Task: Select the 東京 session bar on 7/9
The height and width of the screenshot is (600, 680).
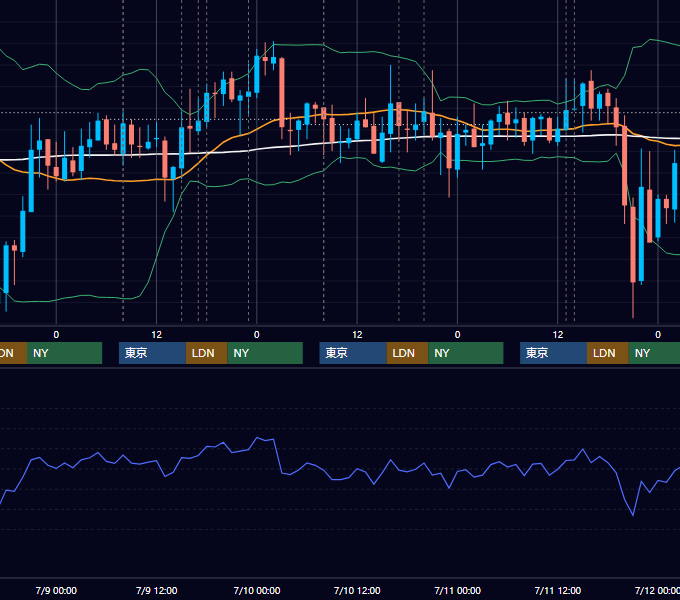Action: tap(152, 353)
